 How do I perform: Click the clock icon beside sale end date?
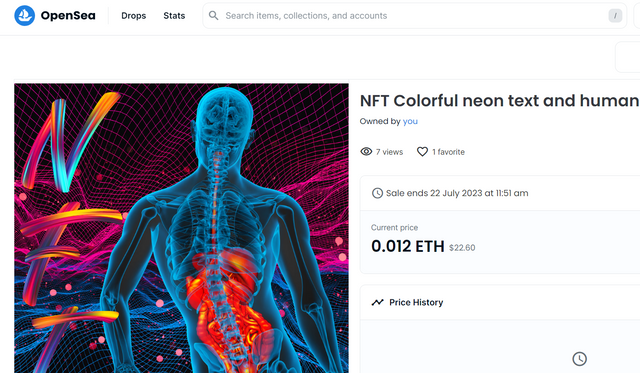pyautogui.click(x=377, y=193)
